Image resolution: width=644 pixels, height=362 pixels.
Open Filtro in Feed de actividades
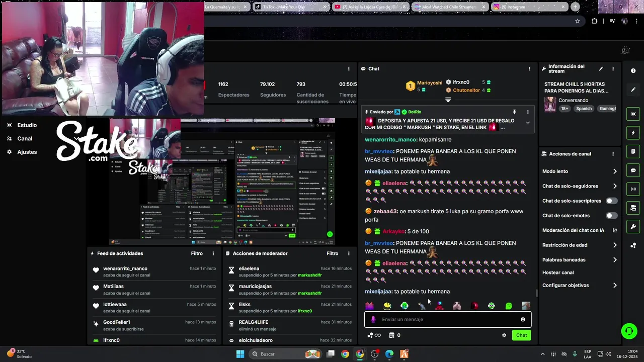(197, 253)
